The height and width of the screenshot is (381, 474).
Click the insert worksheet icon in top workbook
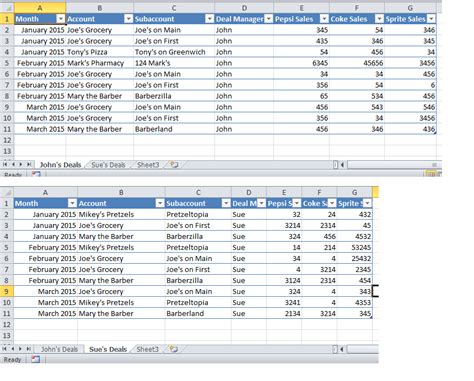pos(174,164)
